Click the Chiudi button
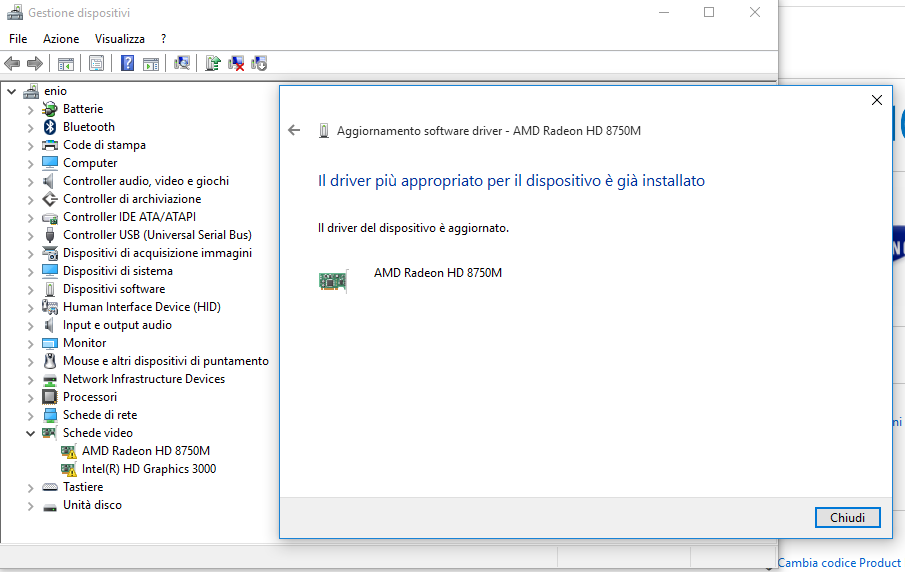The width and height of the screenshot is (905, 572). coord(847,517)
